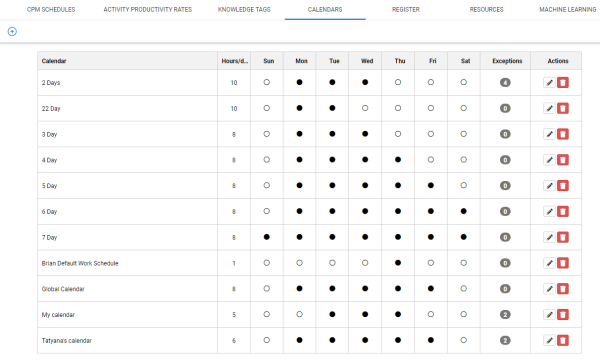The height and width of the screenshot is (361, 600).
Task: Open exceptions badge 0 for Global Calendar
Action: [505, 289]
